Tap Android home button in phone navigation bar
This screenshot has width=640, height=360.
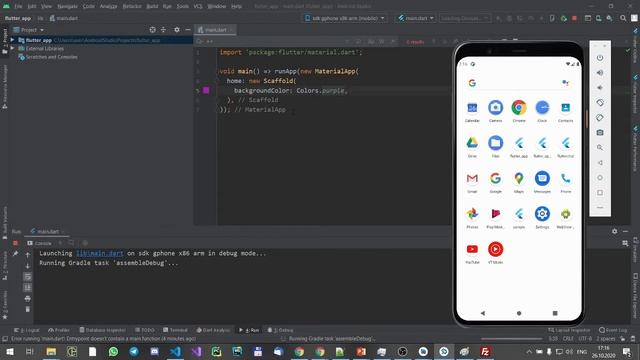tap(519, 313)
